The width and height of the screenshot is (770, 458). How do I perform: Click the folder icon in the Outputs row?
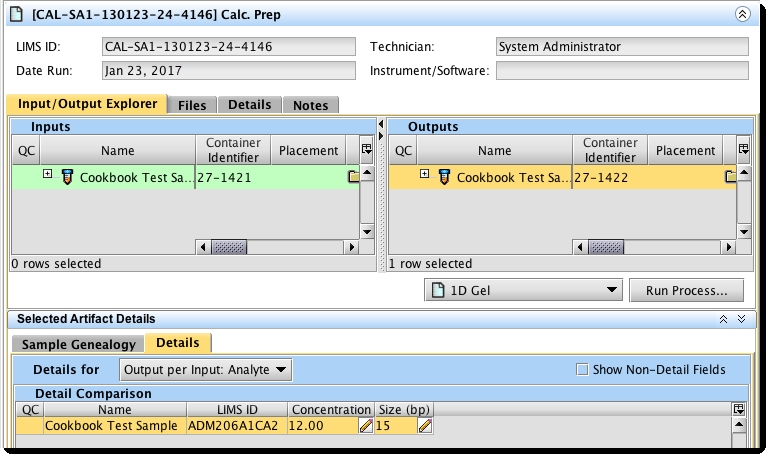coord(731,177)
